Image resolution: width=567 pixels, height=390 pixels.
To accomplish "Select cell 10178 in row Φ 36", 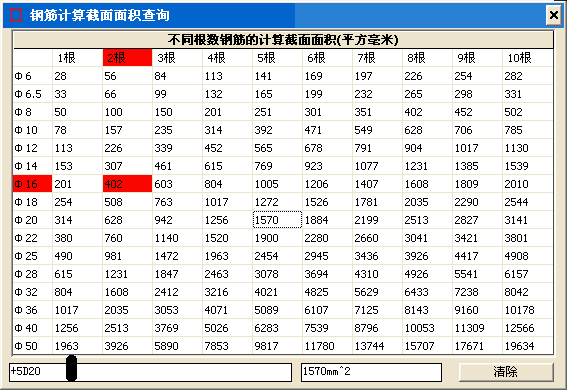I will [528, 310].
